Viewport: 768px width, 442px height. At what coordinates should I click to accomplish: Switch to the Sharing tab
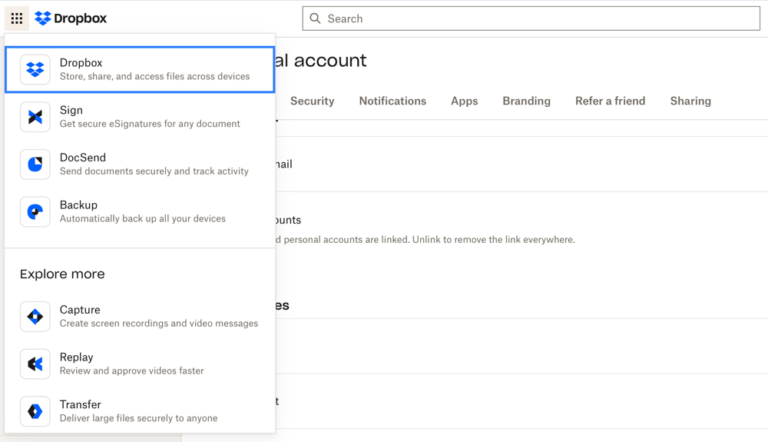690,101
